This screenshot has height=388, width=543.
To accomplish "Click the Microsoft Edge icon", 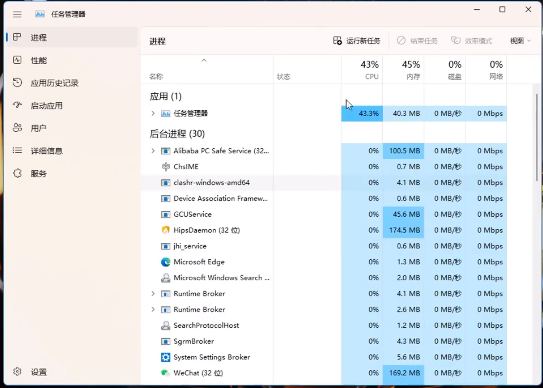I will tap(166, 262).
